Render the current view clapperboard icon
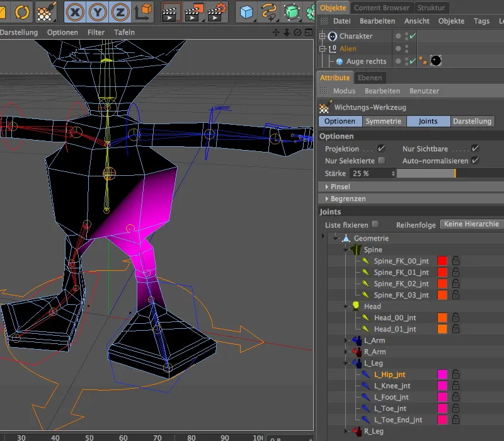Screen dimensions: 504x441 tap(171, 12)
